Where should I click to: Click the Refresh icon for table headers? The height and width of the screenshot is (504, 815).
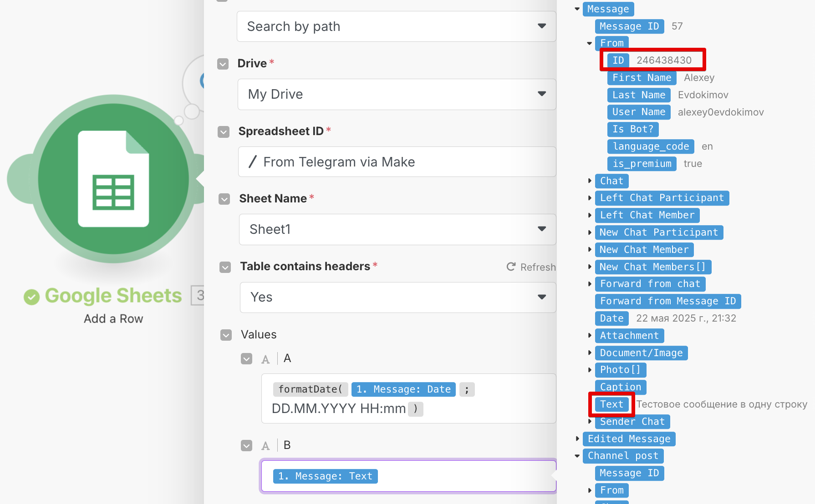point(511,267)
